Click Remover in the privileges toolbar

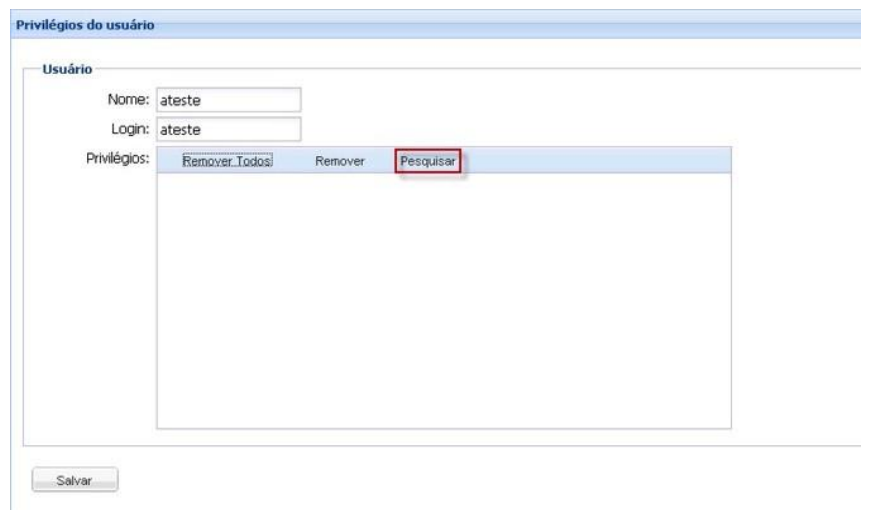pos(339,162)
